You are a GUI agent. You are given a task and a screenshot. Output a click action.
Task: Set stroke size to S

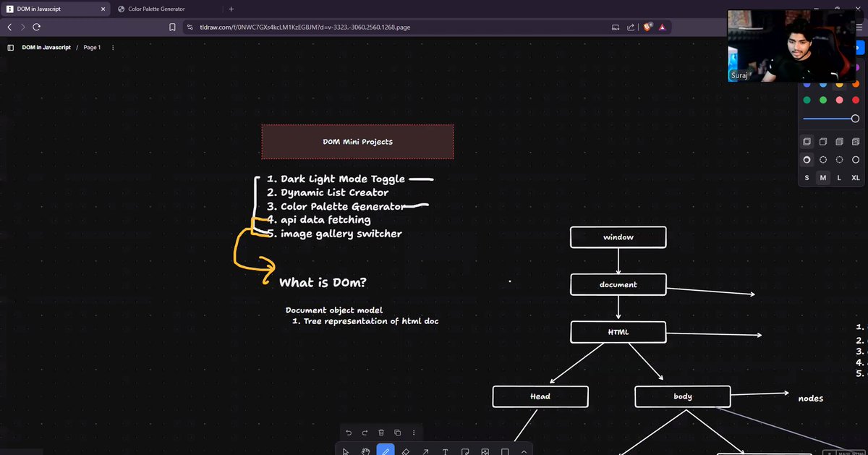(807, 178)
